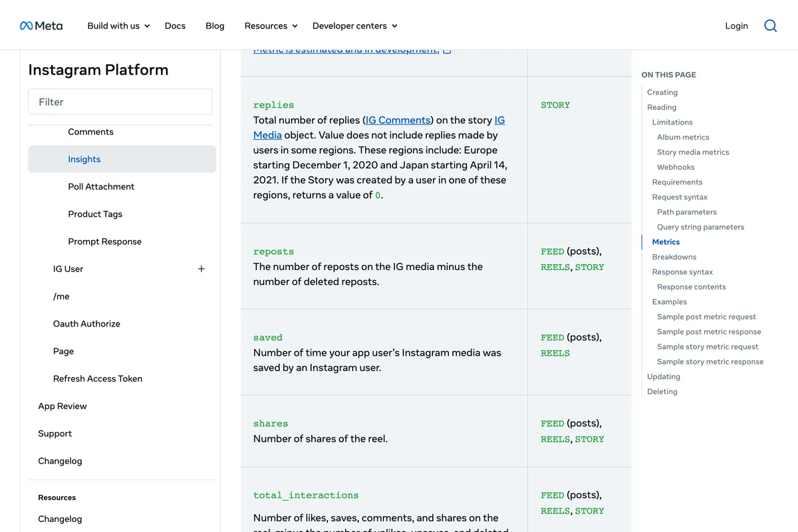The width and height of the screenshot is (798, 532).
Task: Open Page sidebar item
Action: 63,351
